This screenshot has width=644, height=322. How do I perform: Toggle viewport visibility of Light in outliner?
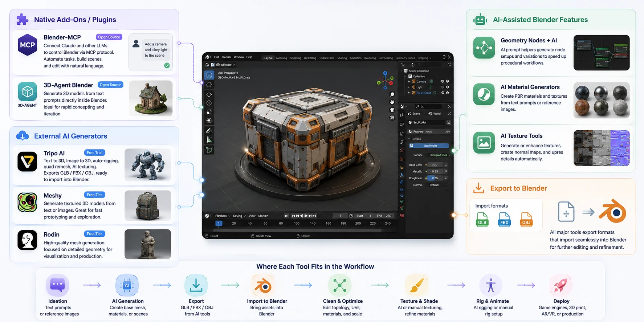[443, 87]
